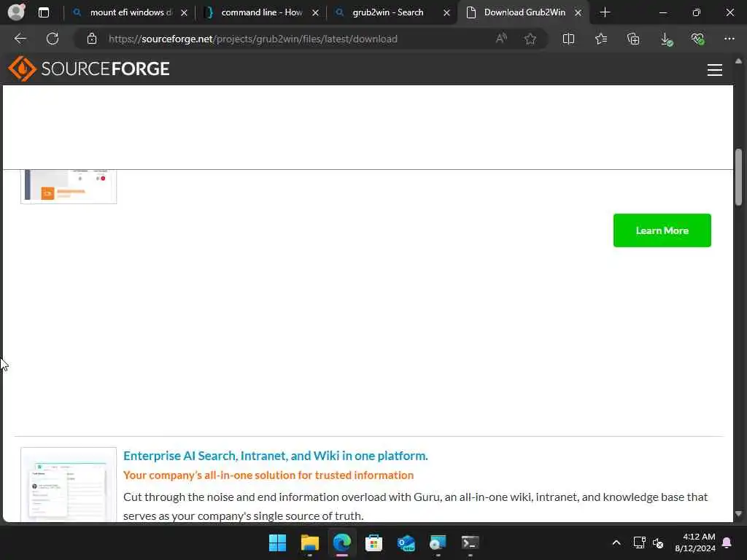Click the 'Cut through the noise' description
747x560 pixels.
point(415,506)
